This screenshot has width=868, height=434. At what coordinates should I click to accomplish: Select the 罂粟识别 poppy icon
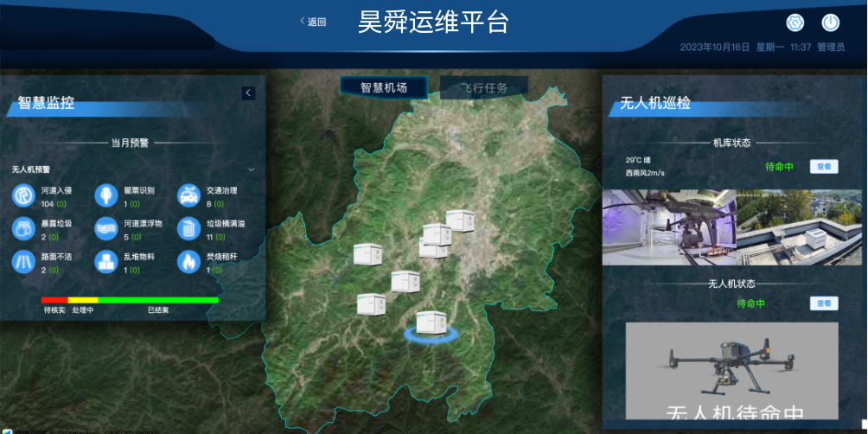(105, 195)
